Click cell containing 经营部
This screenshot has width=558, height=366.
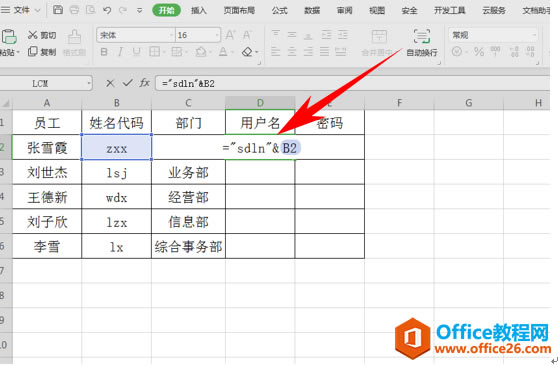[188, 197]
